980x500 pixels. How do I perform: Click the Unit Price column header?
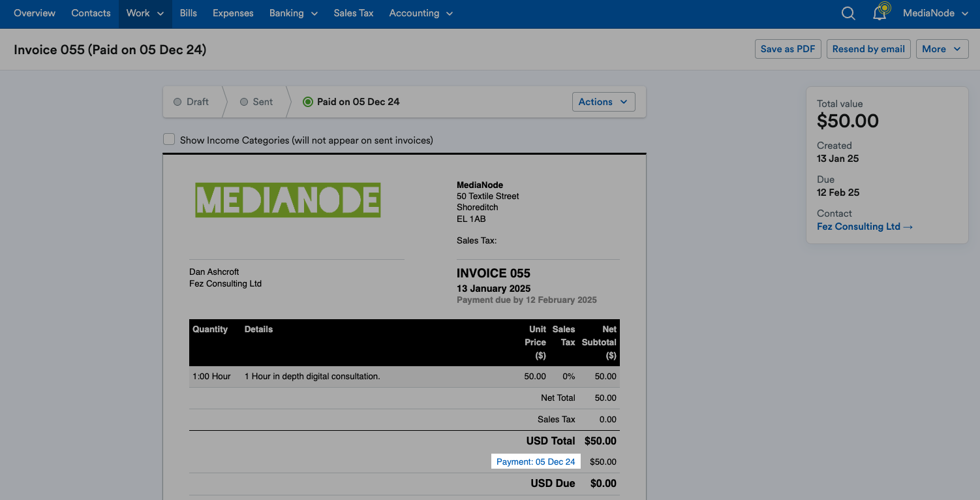click(536, 342)
